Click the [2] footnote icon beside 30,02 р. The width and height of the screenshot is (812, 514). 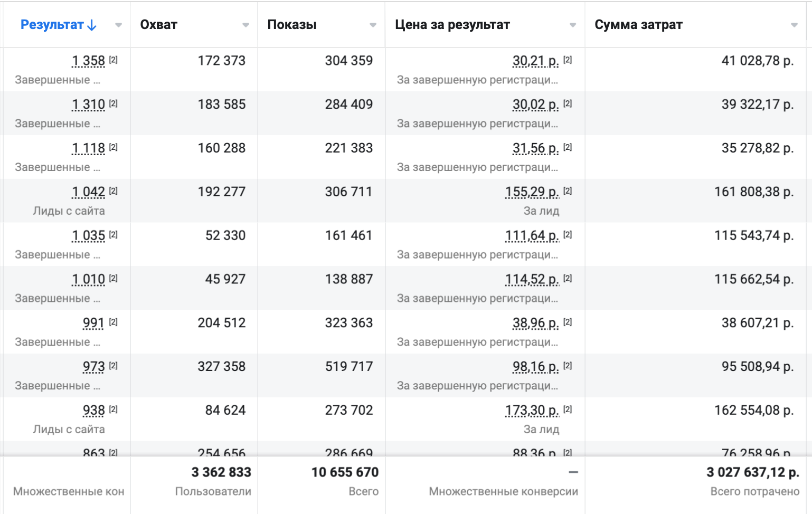point(568,103)
